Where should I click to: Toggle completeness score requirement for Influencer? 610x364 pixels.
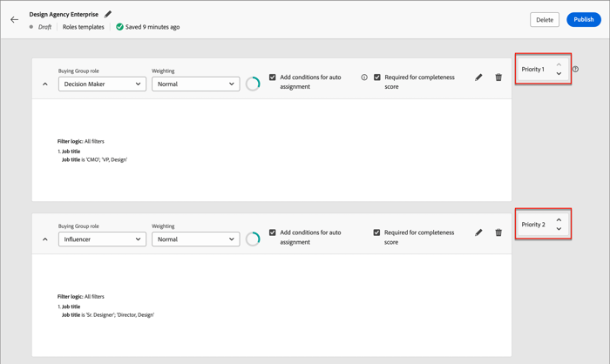coord(377,233)
